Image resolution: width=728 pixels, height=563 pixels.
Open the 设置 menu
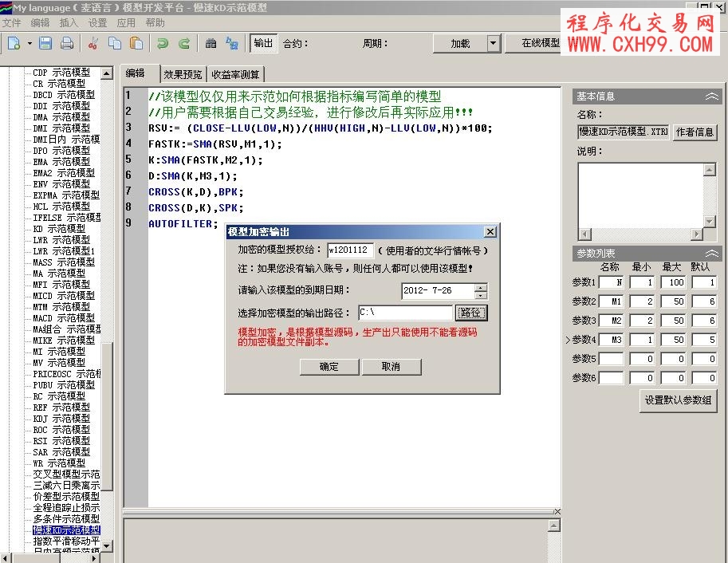point(97,23)
